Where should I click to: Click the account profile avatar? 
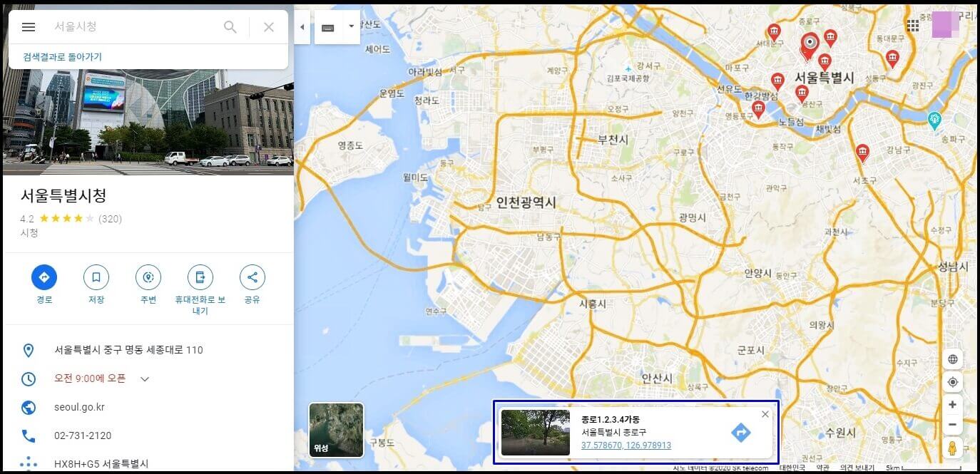946,25
